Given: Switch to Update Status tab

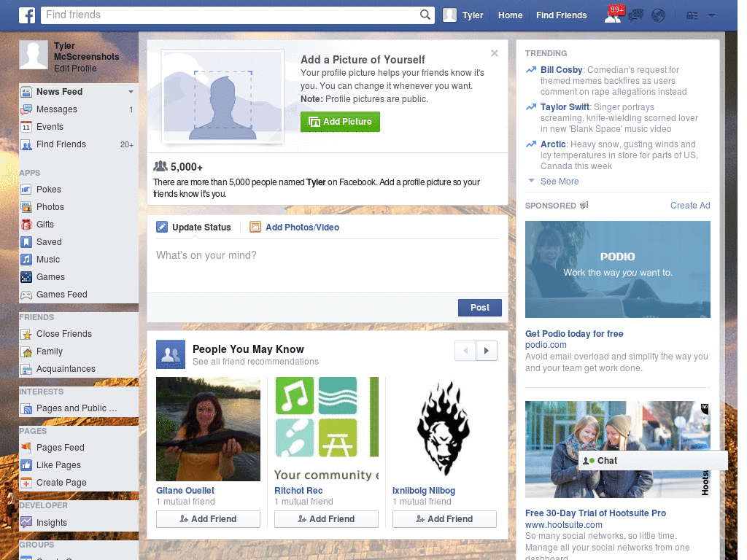Looking at the screenshot, I should tap(193, 227).
